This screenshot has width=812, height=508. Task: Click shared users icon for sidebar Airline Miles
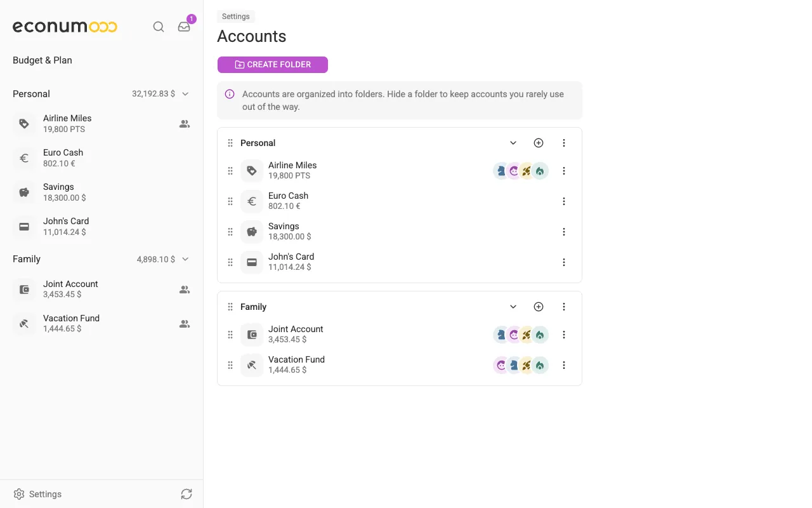[x=185, y=124]
